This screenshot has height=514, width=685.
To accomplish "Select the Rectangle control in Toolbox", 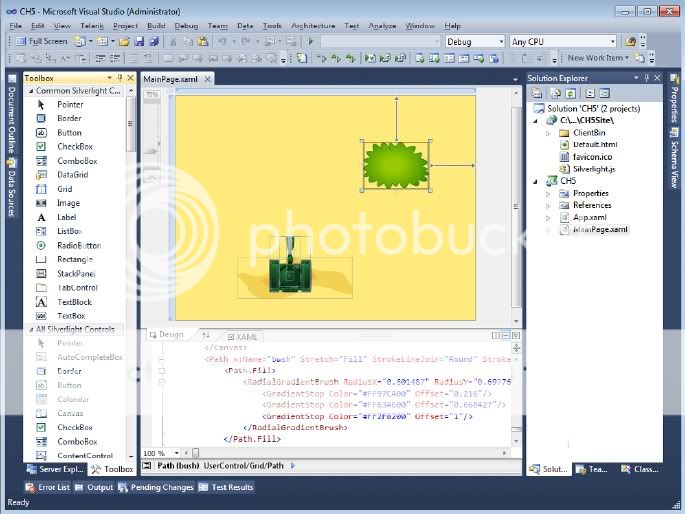I will coord(74,259).
